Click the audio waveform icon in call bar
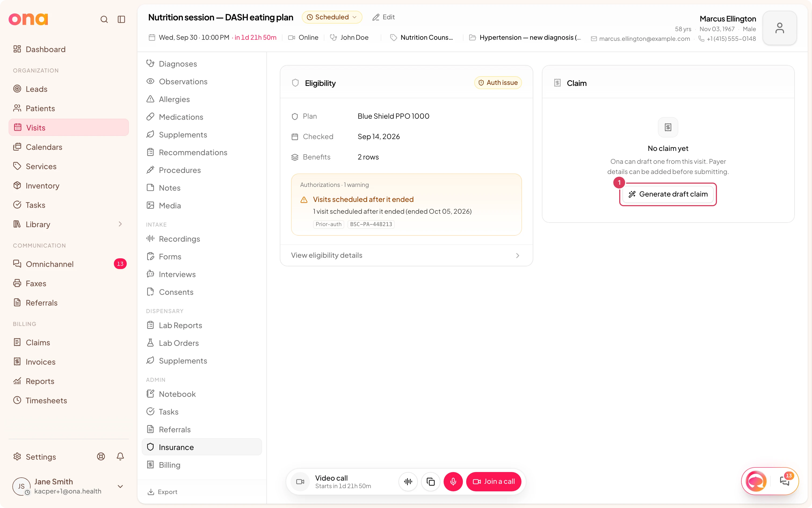 408,481
